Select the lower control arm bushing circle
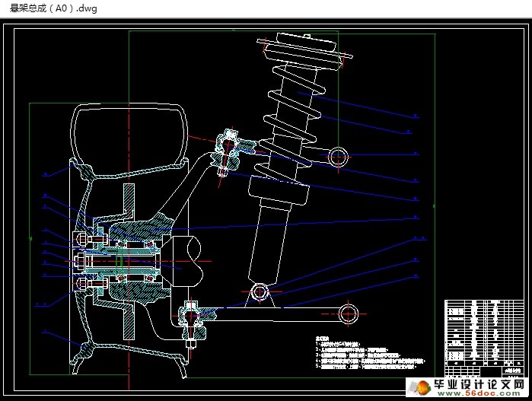 tap(348, 311)
